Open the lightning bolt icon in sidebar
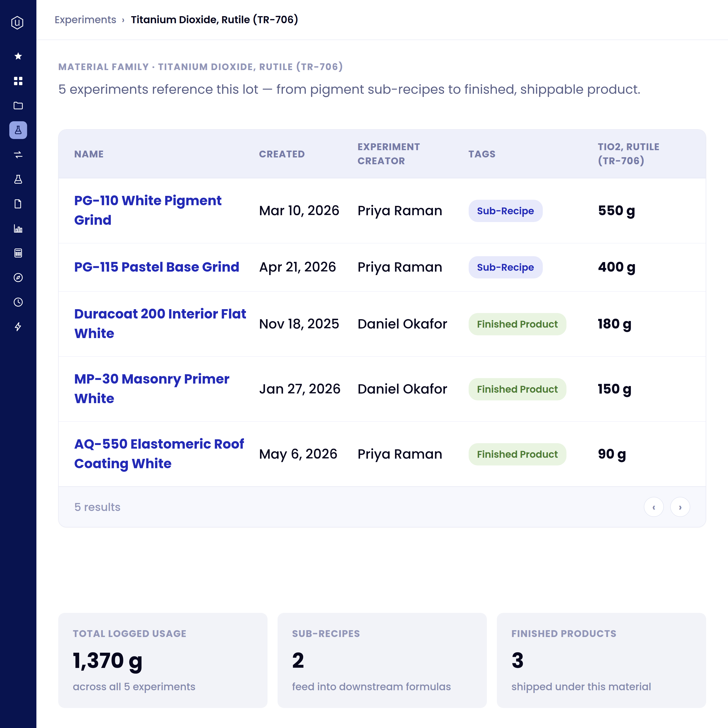 pyautogui.click(x=18, y=327)
